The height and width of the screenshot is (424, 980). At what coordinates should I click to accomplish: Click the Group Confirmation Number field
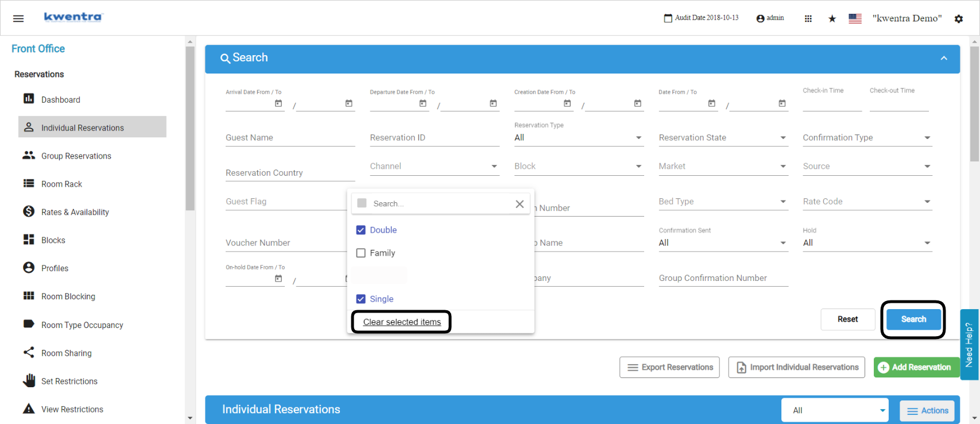click(x=723, y=278)
